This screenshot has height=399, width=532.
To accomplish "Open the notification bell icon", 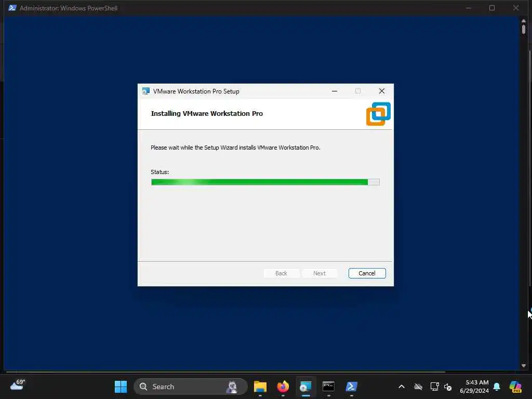I will coord(497,387).
